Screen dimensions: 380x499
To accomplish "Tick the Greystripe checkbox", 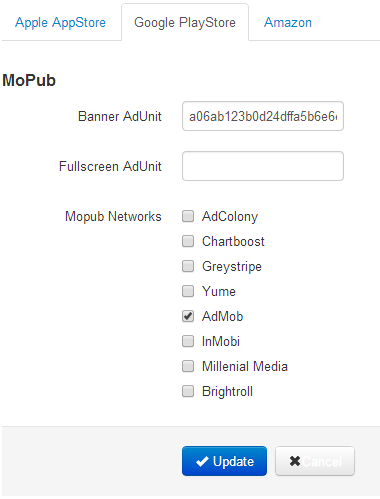I will [188, 266].
